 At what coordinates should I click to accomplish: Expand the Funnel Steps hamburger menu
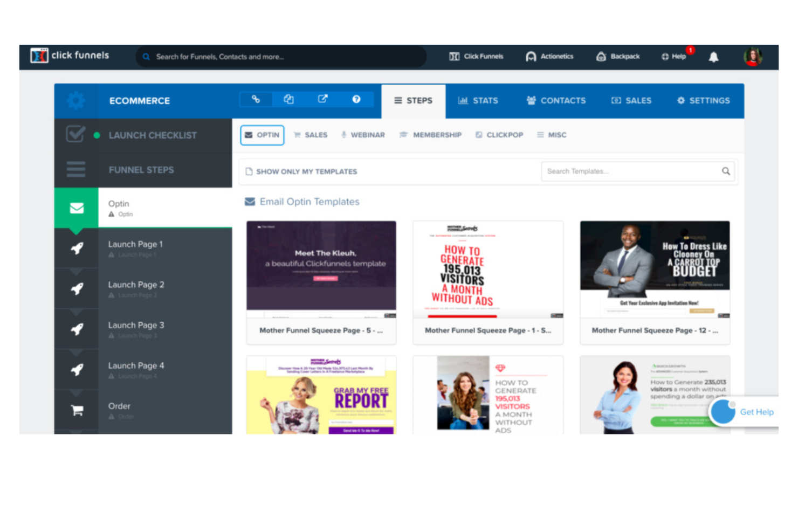coord(76,170)
